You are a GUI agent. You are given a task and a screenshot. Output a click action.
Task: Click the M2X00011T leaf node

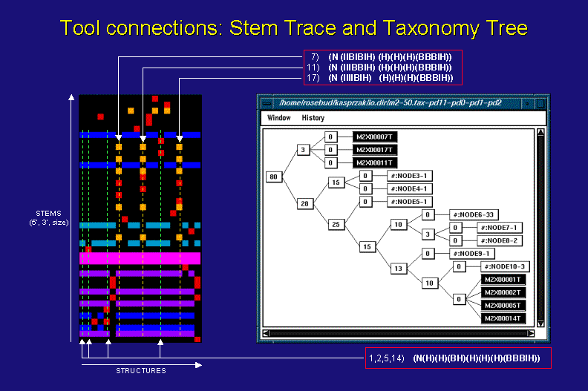tap(375, 162)
